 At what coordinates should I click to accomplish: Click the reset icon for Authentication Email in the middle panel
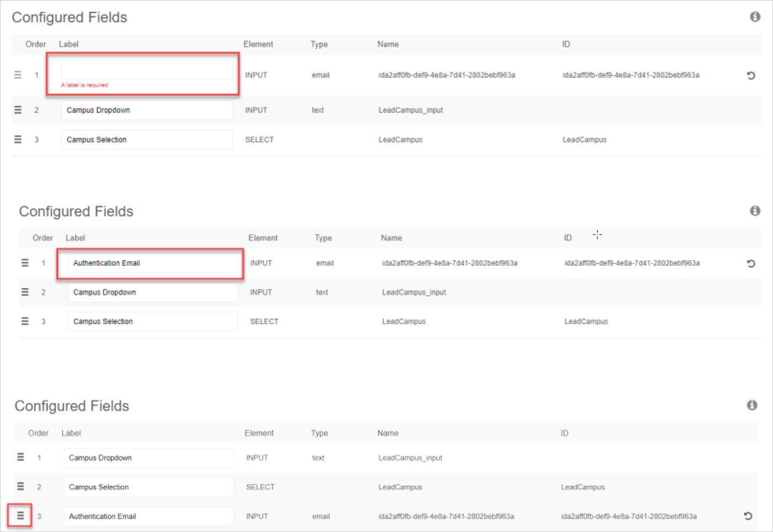[750, 264]
